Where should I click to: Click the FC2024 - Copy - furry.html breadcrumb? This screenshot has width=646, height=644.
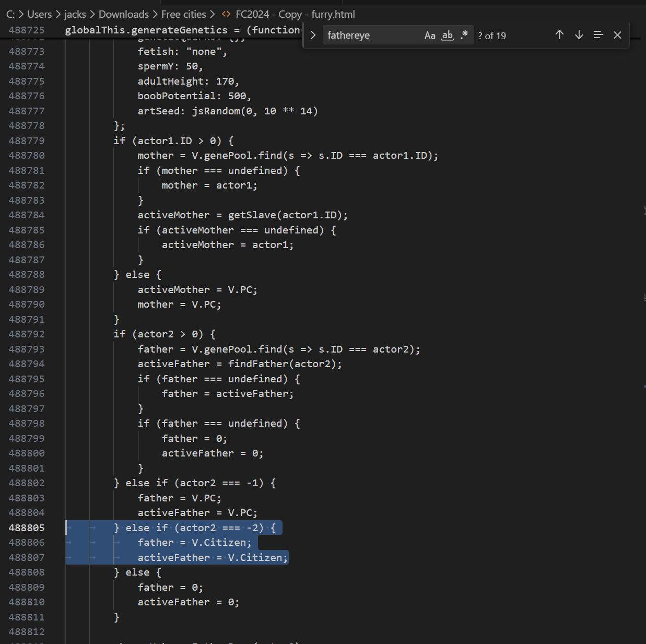click(295, 14)
